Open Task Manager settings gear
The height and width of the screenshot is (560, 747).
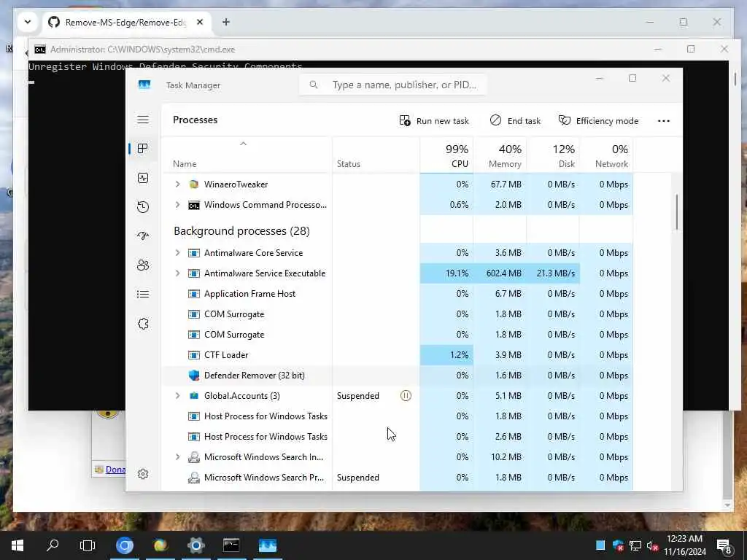pos(143,474)
